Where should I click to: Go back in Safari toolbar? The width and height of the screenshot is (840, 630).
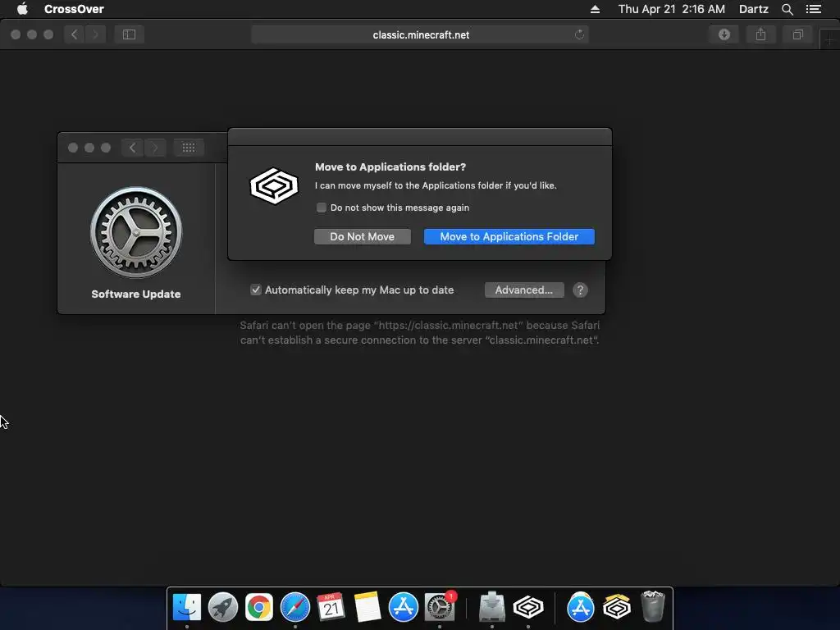[75, 34]
